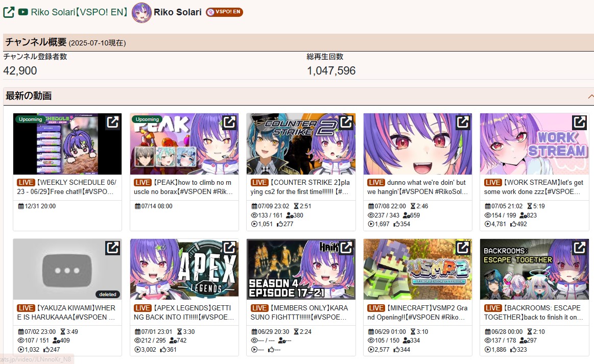594x364 pixels.
Task: Open external link on APEX LEGENDS video
Action: point(229,248)
